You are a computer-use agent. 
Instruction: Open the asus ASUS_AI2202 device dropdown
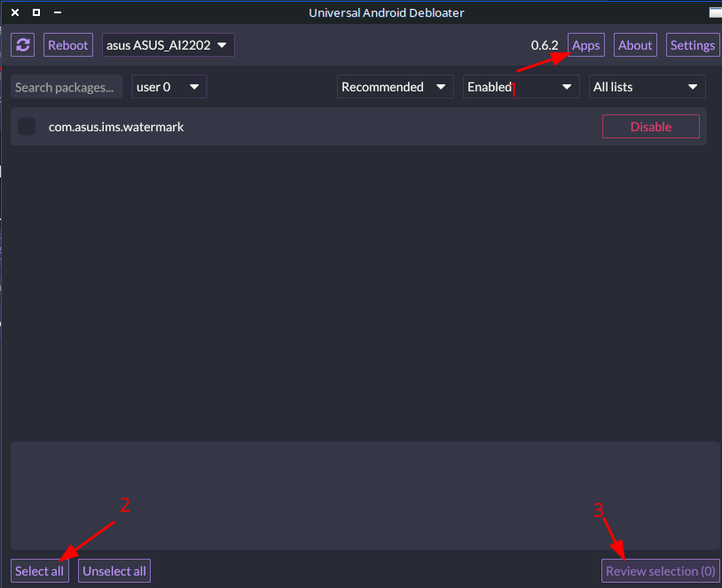pyautogui.click(x=169, y=45)
